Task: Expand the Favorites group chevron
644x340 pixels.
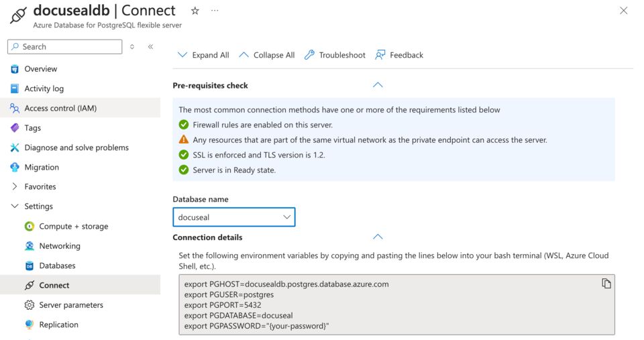Action: coord(15,186)
